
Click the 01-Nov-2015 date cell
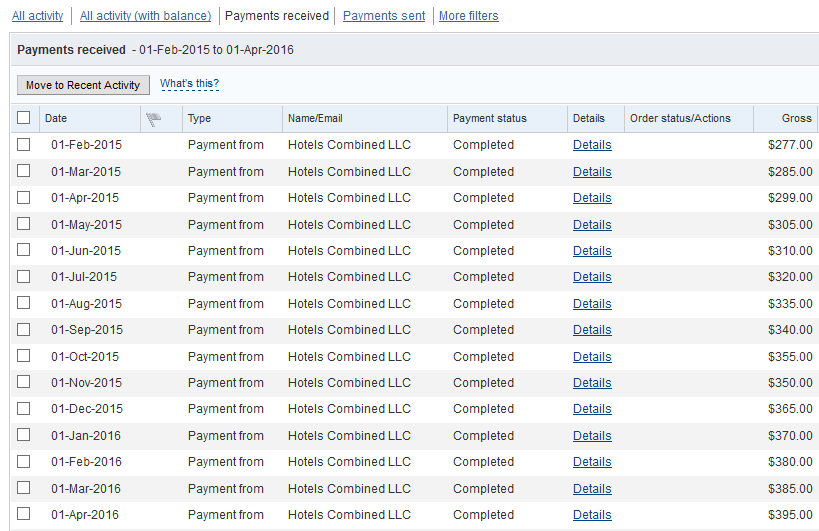click(x=86, y=383)
